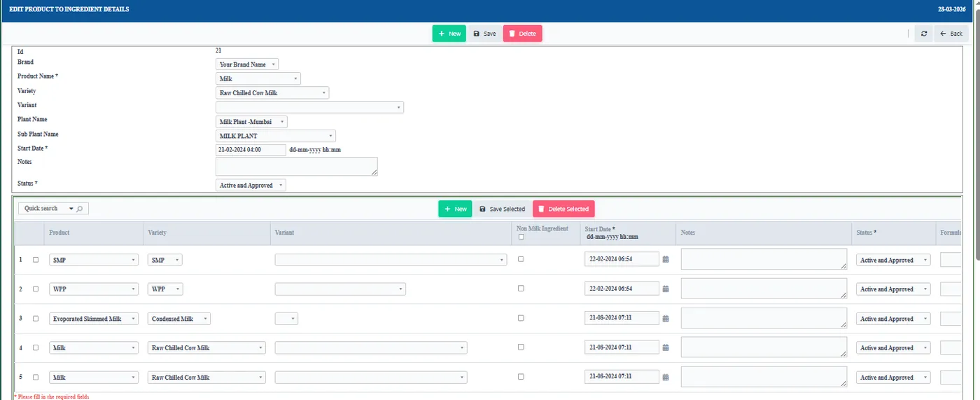
Task: Tick Non Milk Ingredient for row 5
Action: 521,377
